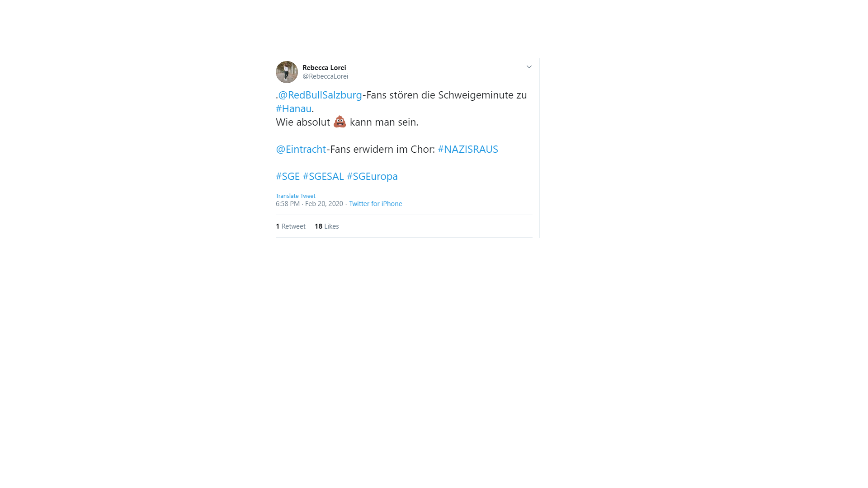
Task: View the 1 Retweet list
Action: [291, 226]
